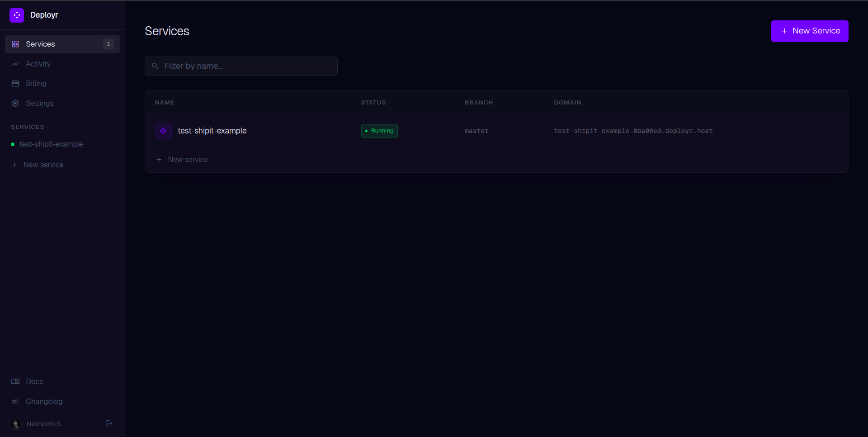Select test-shipit-example in sidebar services list
Viewport: 868px width, 437px height.
[x=51, y=144]
